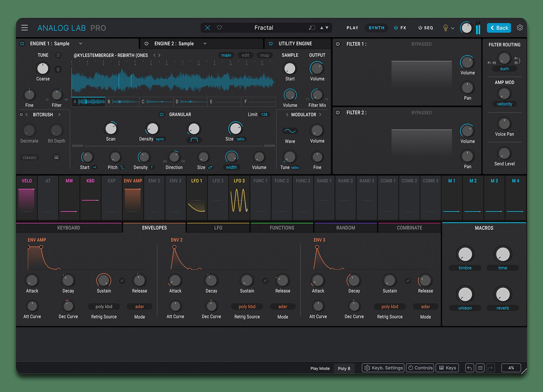Click the undo arrow in status bar
This screenshot has height=392, width=543.
point(469,368)
